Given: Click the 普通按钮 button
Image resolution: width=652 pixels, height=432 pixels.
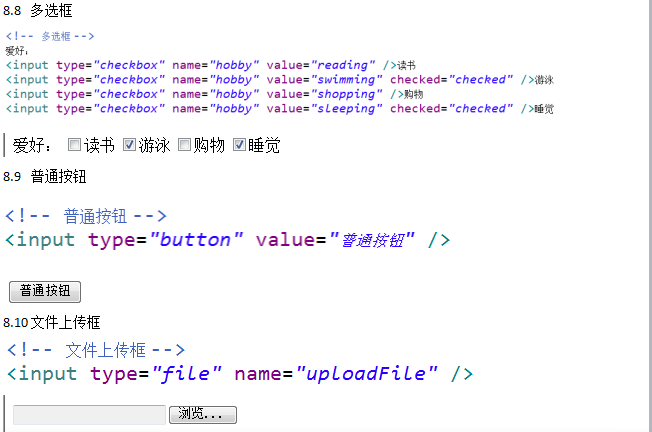Looking at the screenshot, I should coord(45,291).
